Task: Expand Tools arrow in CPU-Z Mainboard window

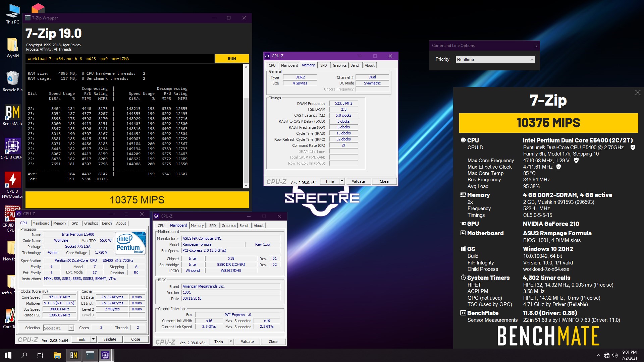Action: click(231, 342)
